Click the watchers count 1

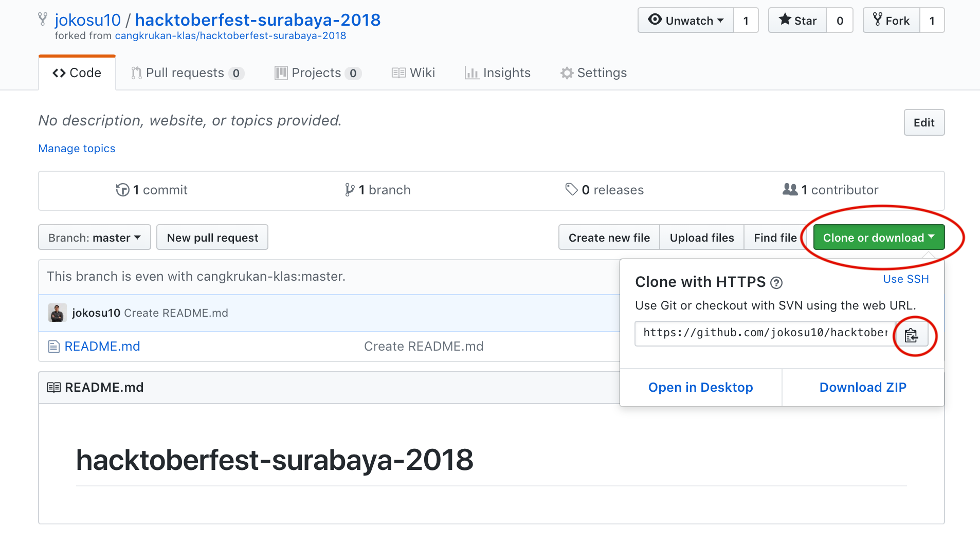[746, 21]
